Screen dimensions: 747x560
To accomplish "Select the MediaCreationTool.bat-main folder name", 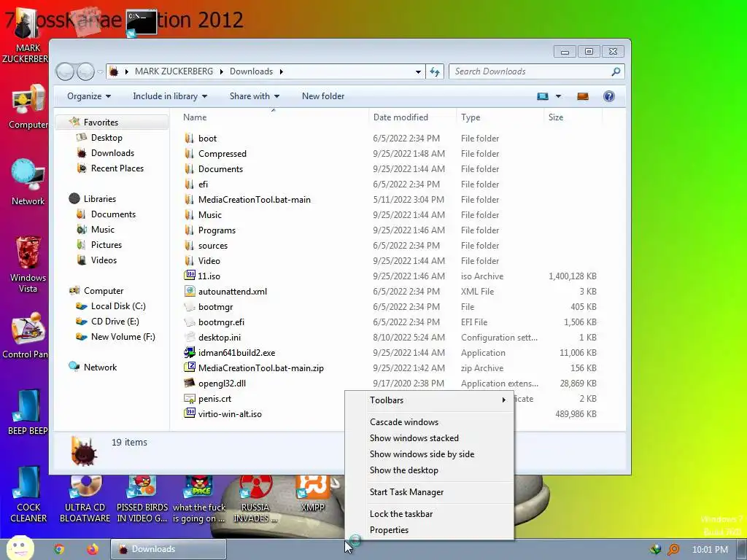I will 255,200.
